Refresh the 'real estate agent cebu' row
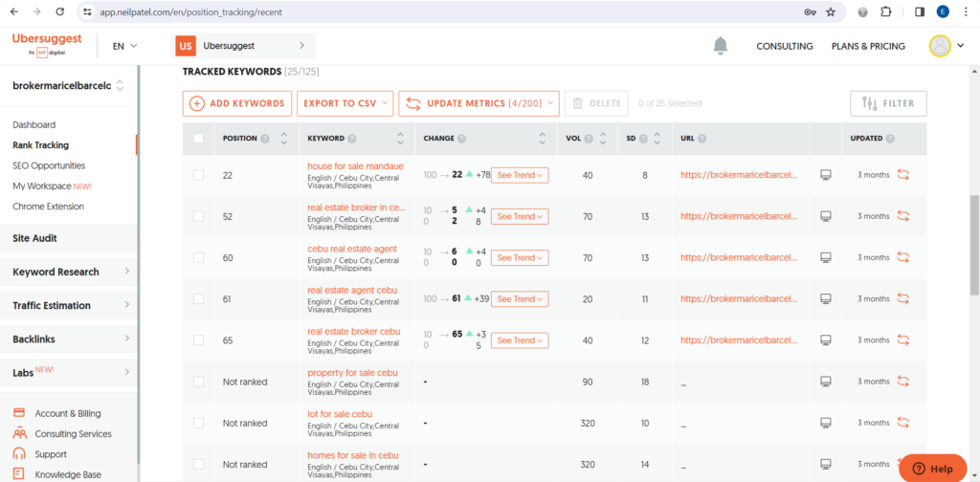Viewport: 980px width, 482px height. pyautogui.click(x=902, y=298)
